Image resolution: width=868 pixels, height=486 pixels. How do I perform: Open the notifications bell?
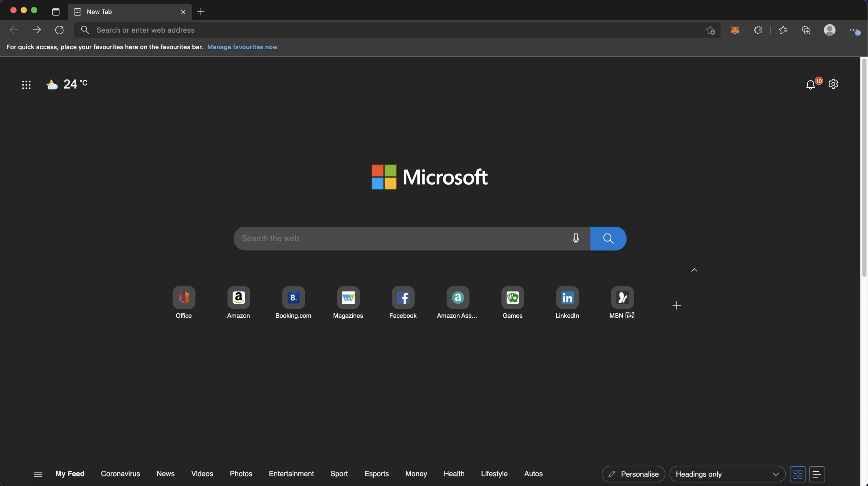pyautogui.click(x=811, y=85)
